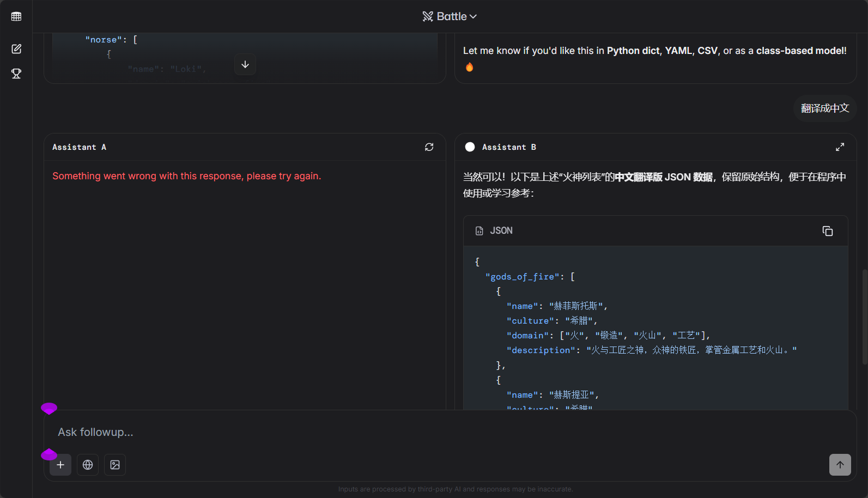The height and width of the screenshot is (498, 868).
Task: Click the name value 赫斯提亚 in JSON
Action: coord(572,395)
